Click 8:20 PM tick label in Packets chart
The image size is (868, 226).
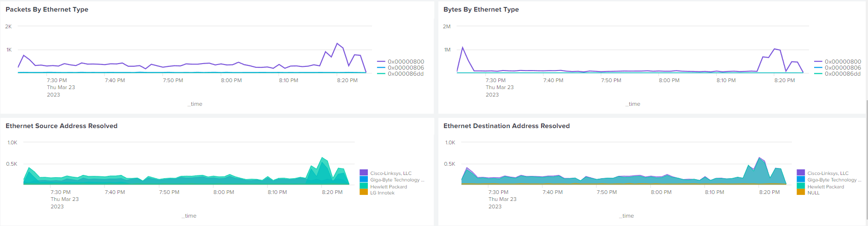[x=347, y=80]
